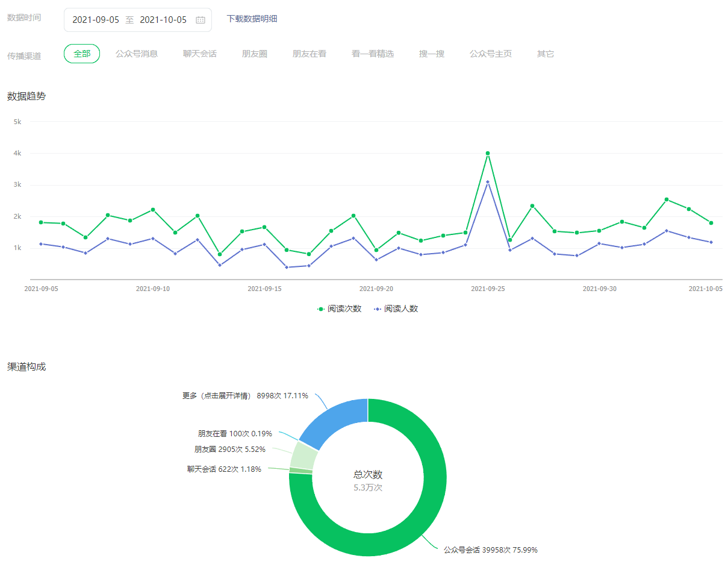Choose 搜一搜 channel filter
This screenshot has height=561, width=728.
[432, 54]
